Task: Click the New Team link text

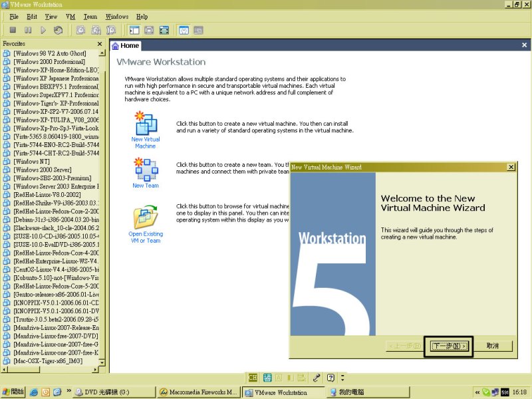Action: [146, 186]
